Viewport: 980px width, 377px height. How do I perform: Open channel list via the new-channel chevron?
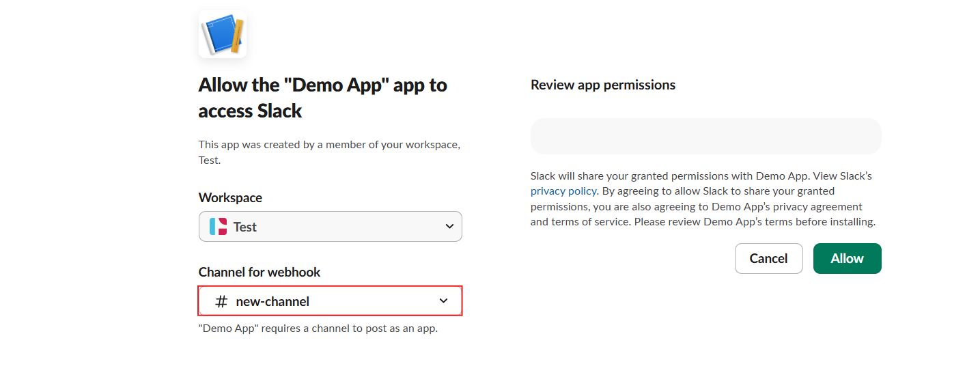(x=443, y=301)
